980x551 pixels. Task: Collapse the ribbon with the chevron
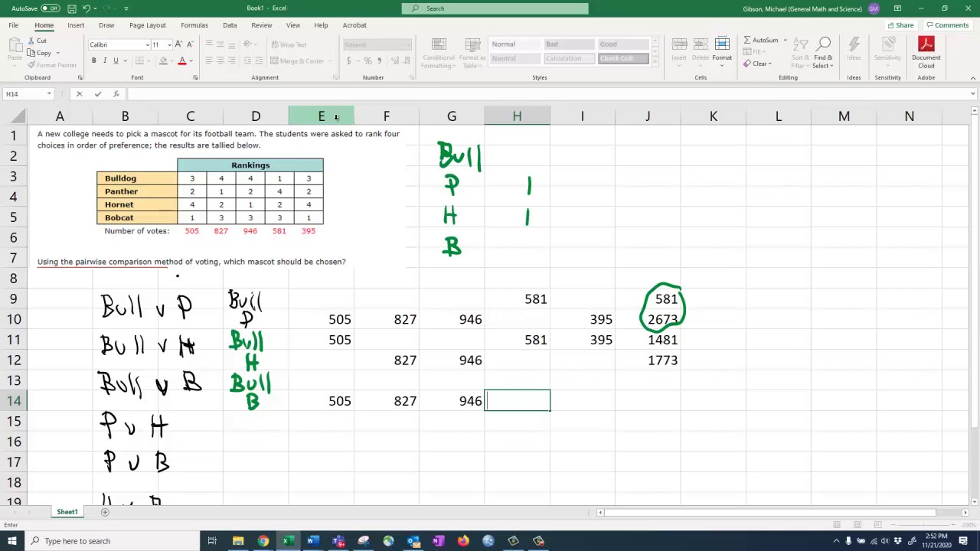click(972, 77)
